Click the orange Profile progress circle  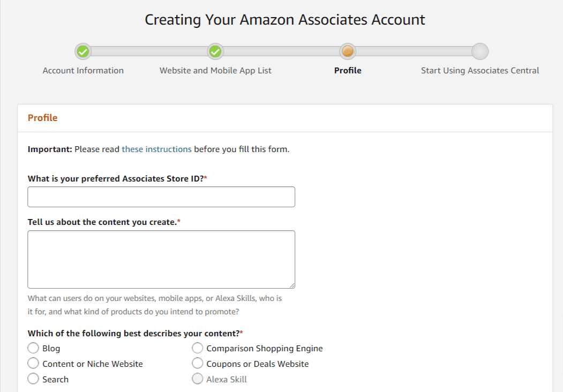(x=348, y=52)
